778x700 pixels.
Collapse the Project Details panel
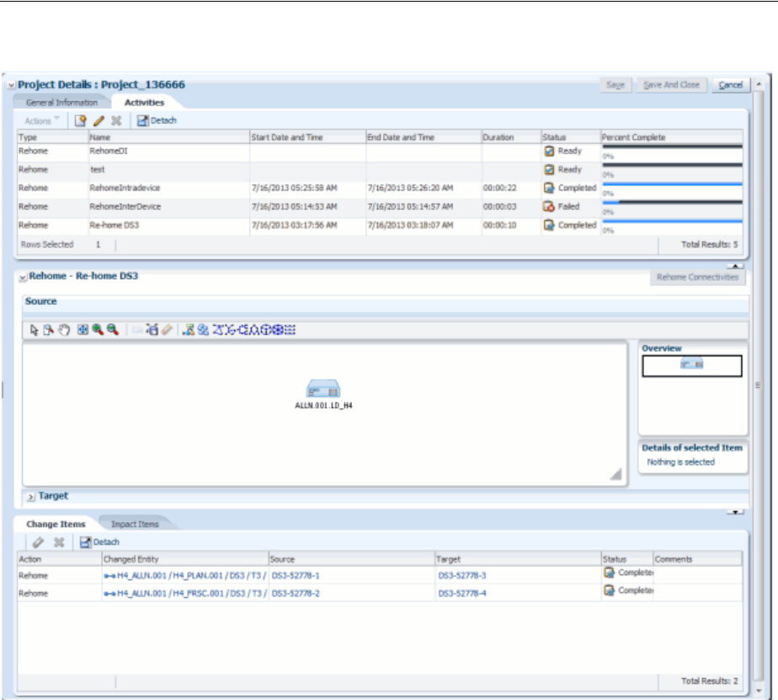pos(11,85)
